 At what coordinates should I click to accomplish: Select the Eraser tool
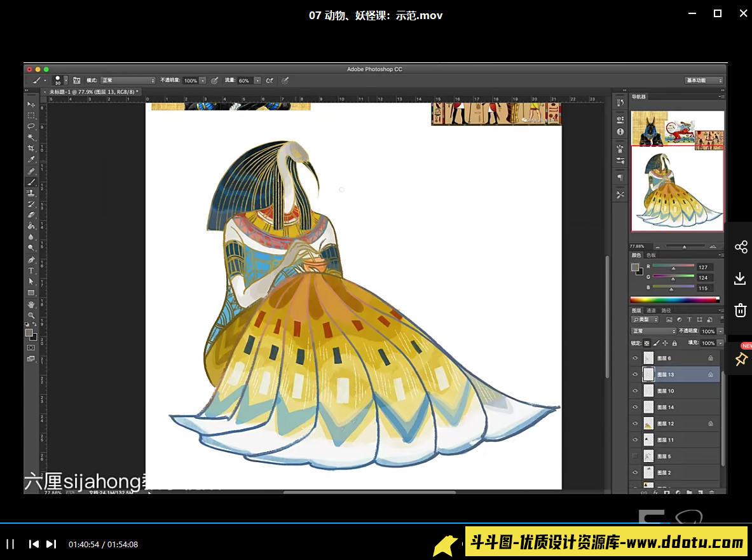tap(31, 215)
